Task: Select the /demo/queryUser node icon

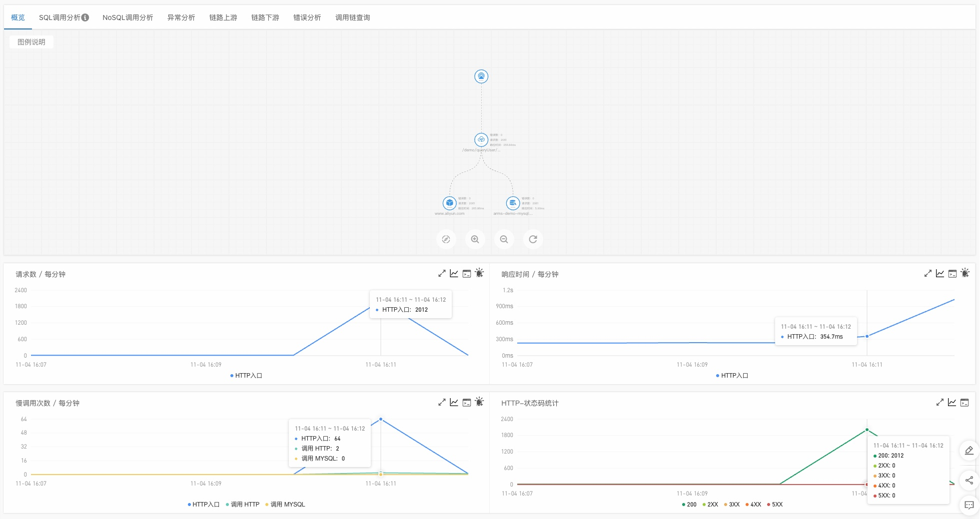Action: coord(481,139)
